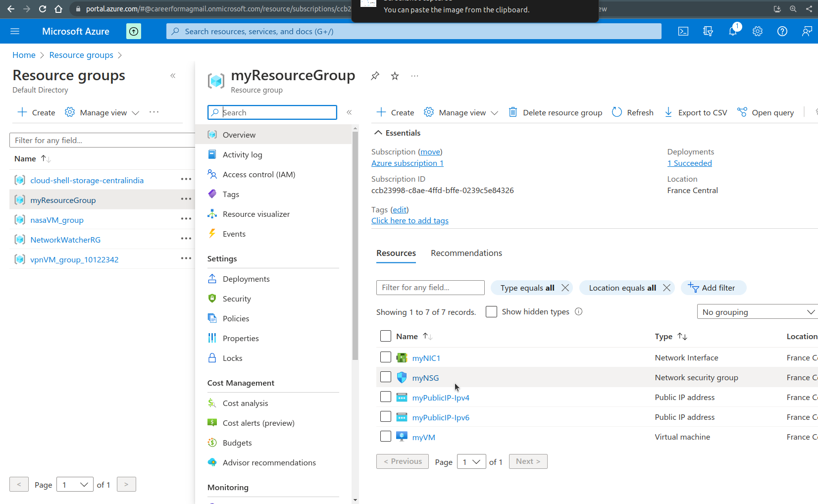
Task: Pin myResourceGroup to dashboard
Action: 375,76
